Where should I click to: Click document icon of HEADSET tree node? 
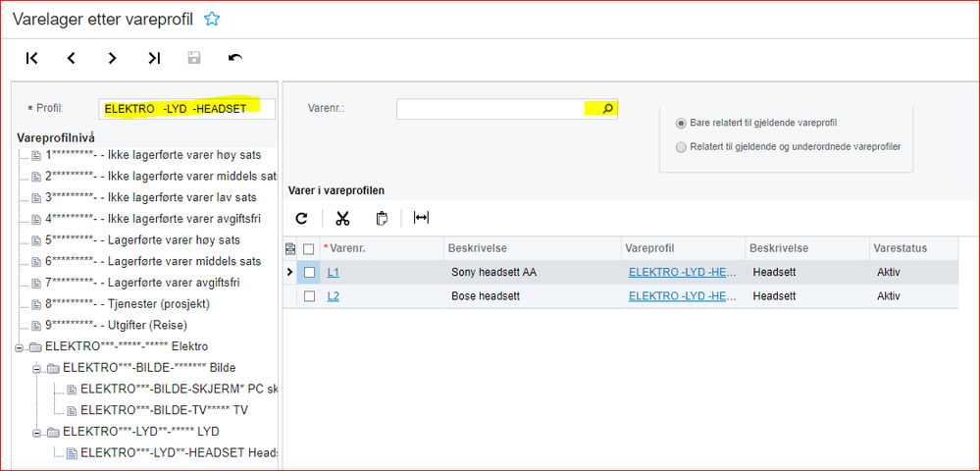72,453
